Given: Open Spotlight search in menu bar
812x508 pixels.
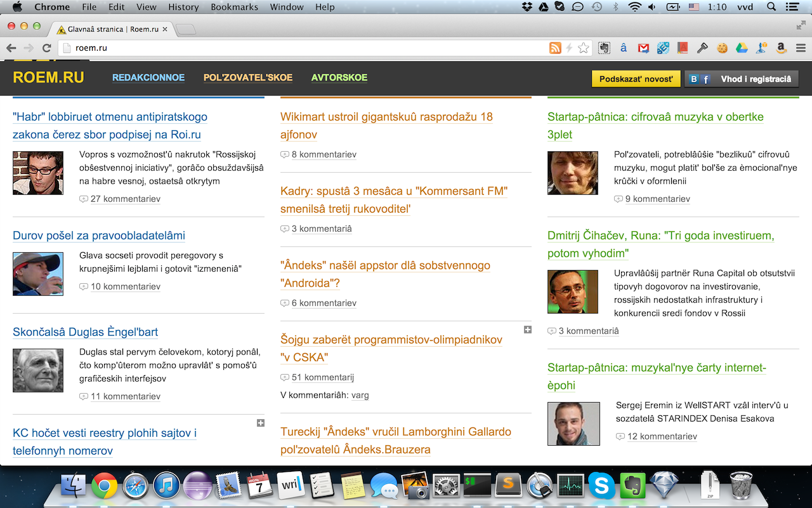Looking at the screenshot, I should 771,7.
